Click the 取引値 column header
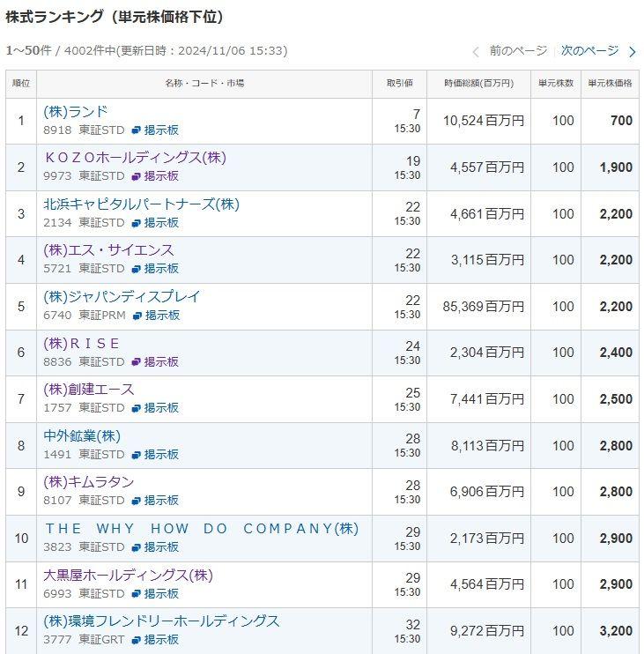The image size is (644, 654). pos(399,83)
